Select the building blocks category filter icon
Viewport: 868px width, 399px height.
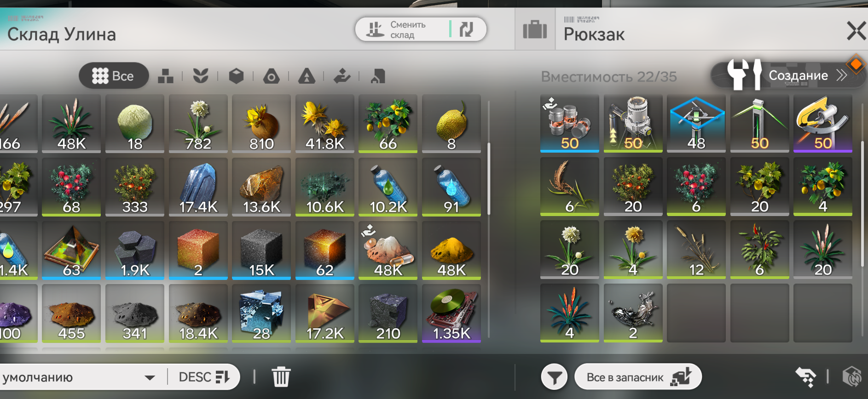(165, 76)
